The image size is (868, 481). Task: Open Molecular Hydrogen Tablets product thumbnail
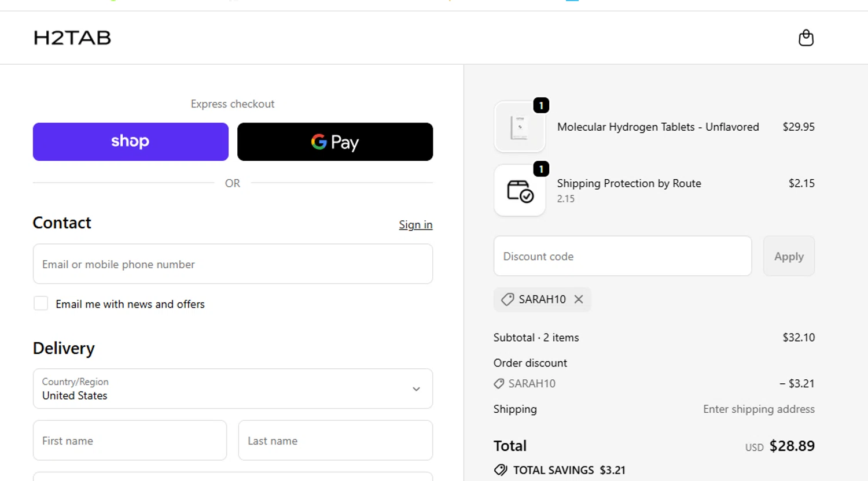(520, 127)
